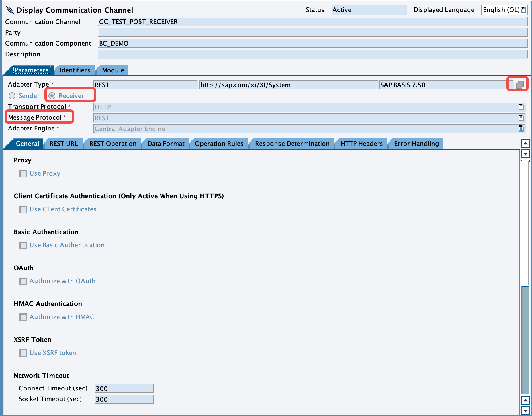Click the Communication Channel name field
The width and height of the screenshot is (532, 416).
tap(313, 22)
